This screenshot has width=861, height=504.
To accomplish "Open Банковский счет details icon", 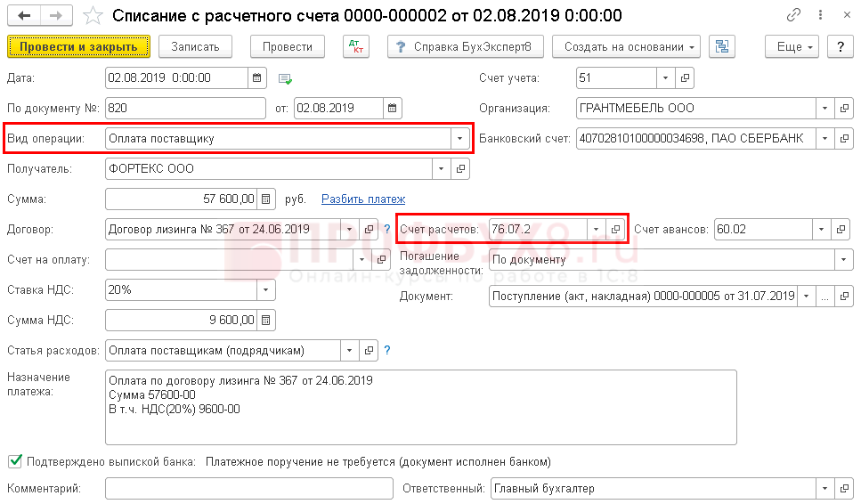I will point(844,138).
